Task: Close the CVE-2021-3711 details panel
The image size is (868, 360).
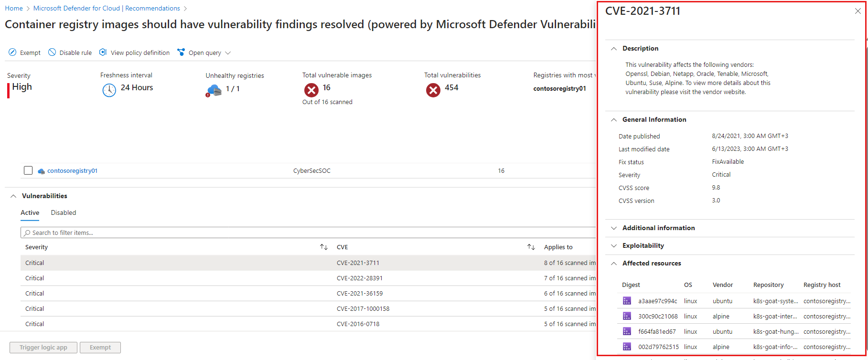Action: tap(857, 11)
